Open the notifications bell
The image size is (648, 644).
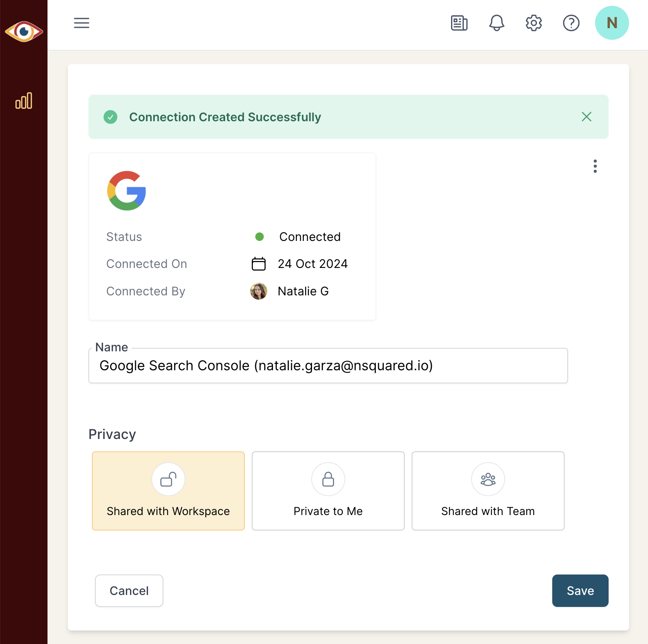pos(497,23)
